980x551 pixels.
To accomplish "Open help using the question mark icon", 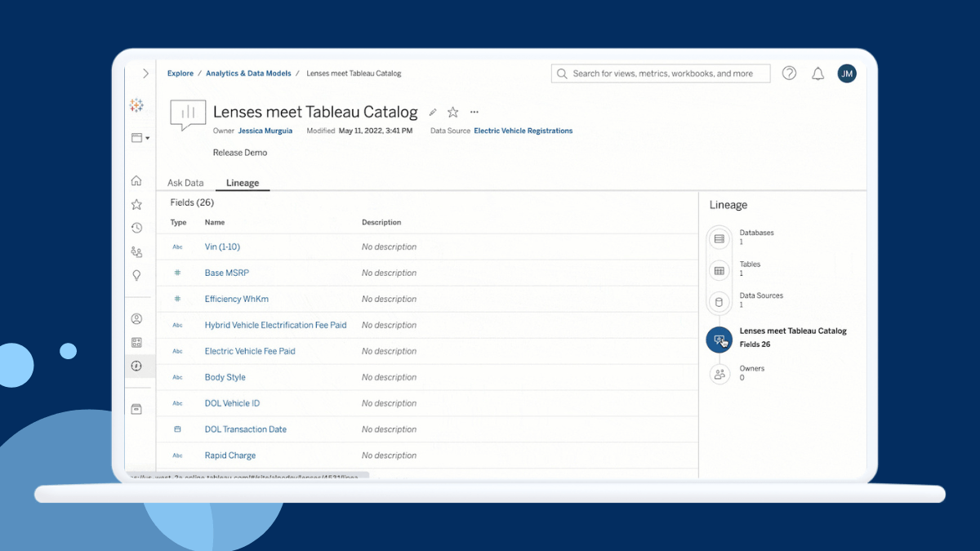I will point(789,73).
